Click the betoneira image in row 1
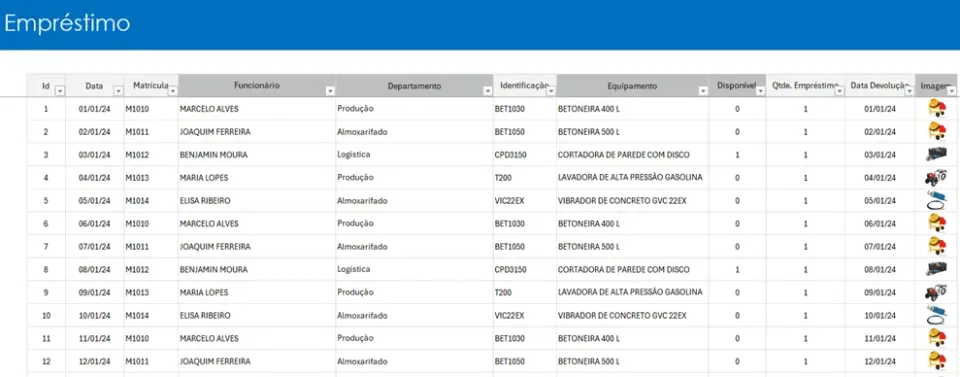The height and width of the screenshot is (377, 960). (x=936, y=108)
